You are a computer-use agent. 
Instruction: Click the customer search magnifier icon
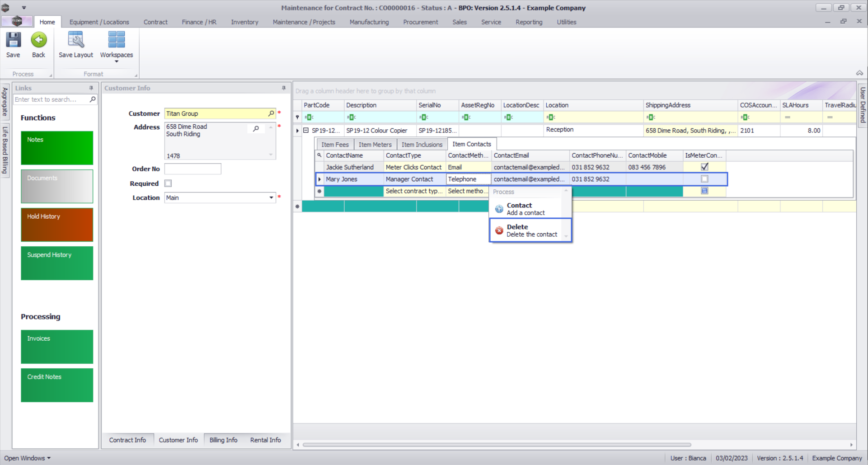(271, 113)
